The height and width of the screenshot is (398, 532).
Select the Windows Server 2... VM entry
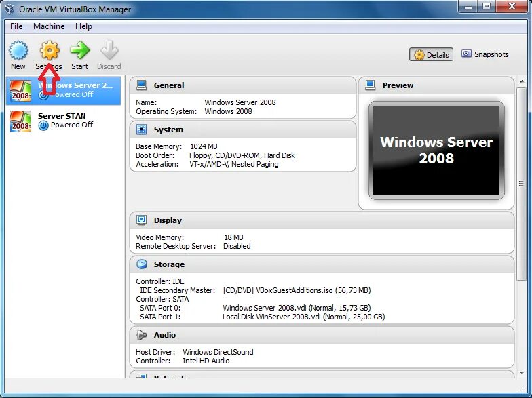point(64,91)
